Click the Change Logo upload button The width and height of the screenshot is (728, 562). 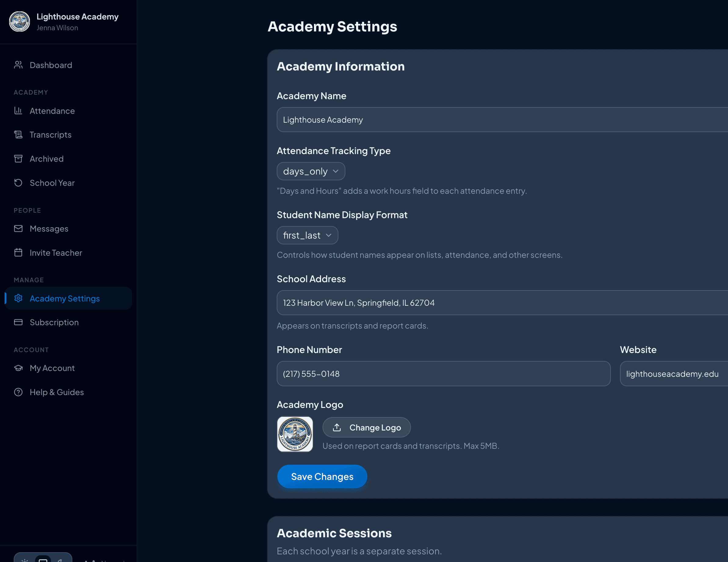point(366,427)
